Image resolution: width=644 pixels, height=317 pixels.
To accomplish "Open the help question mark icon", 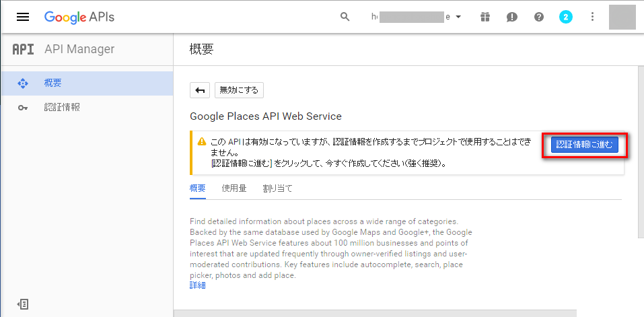I will coord(539,17).
